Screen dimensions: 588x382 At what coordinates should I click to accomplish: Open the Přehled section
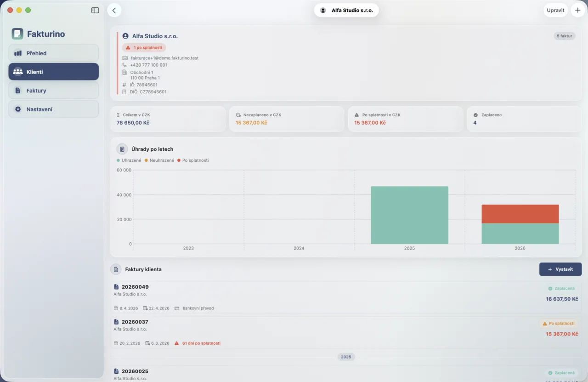[53, 53]
